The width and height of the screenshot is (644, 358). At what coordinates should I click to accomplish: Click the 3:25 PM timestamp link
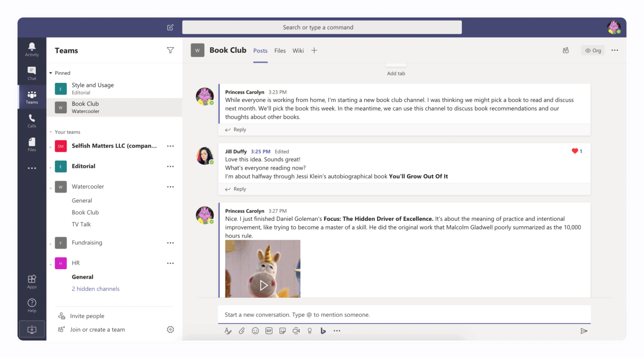260,151
